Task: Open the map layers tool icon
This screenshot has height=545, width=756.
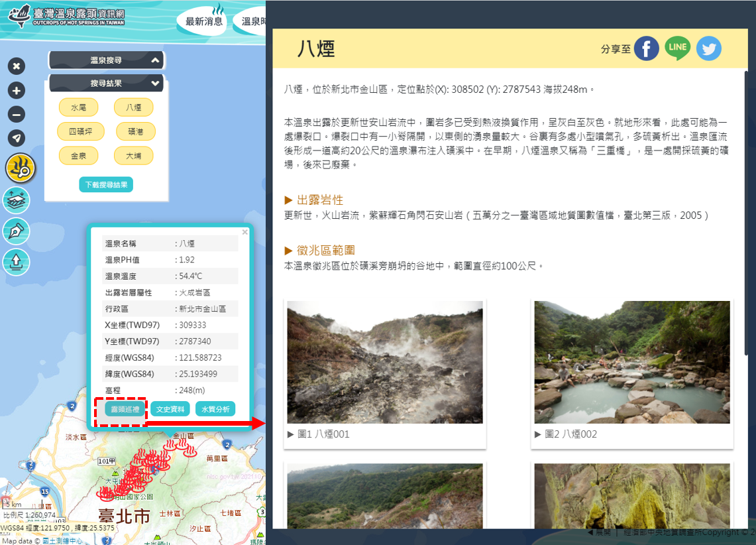Action: pyautogui.click(x=17, y=200)
